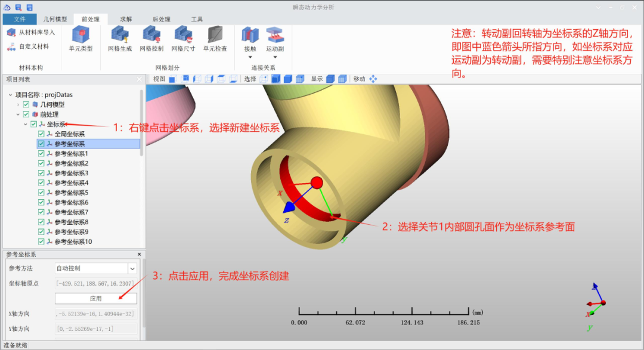The width and height of the screenshot is (644, 350).
Task: Click the second blue title-bar icon with the red mark
Action: (18, 7)
